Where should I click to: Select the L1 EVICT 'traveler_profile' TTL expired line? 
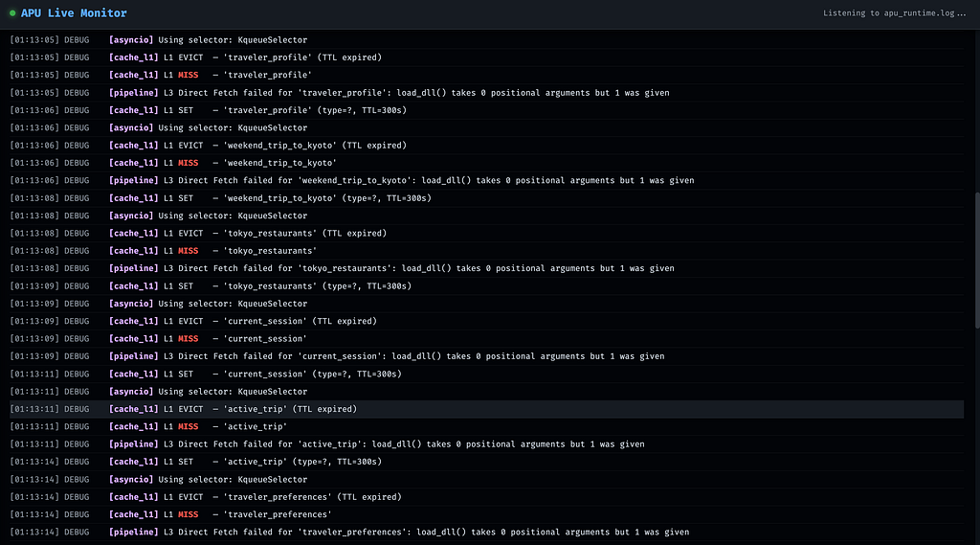pyautogui.click(x=486, y=57)
